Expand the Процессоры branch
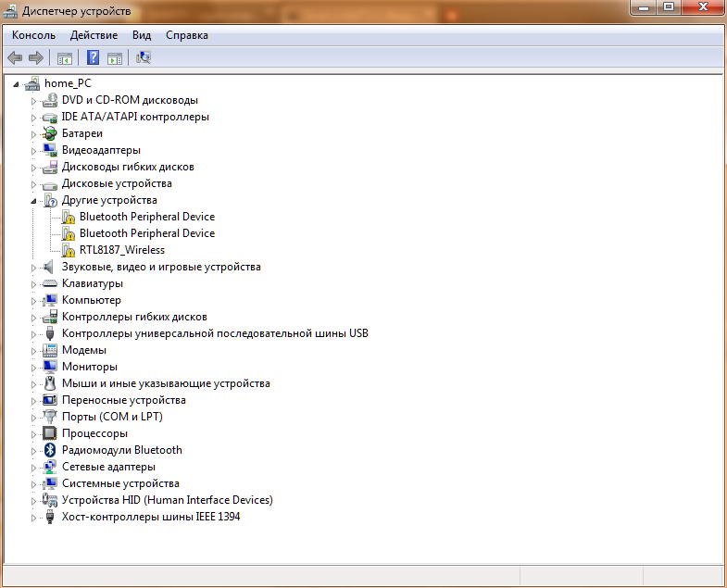 [x=33, y=434]
